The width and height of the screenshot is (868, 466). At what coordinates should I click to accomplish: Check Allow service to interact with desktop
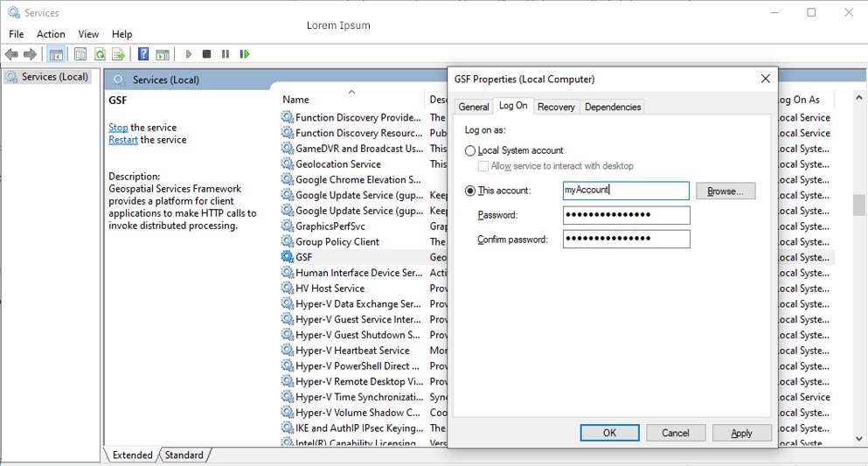tap(483, 166)
